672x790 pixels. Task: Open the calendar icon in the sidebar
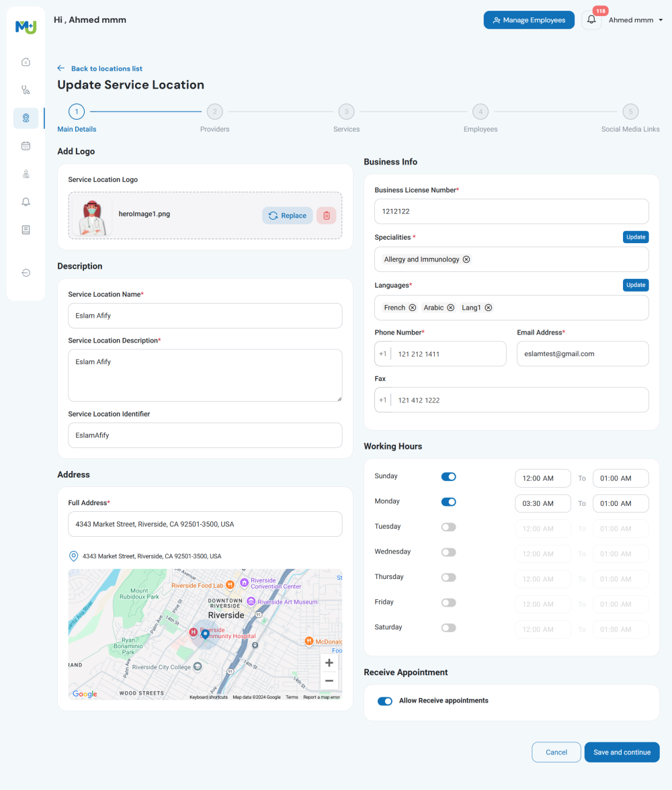click(26, 146)
